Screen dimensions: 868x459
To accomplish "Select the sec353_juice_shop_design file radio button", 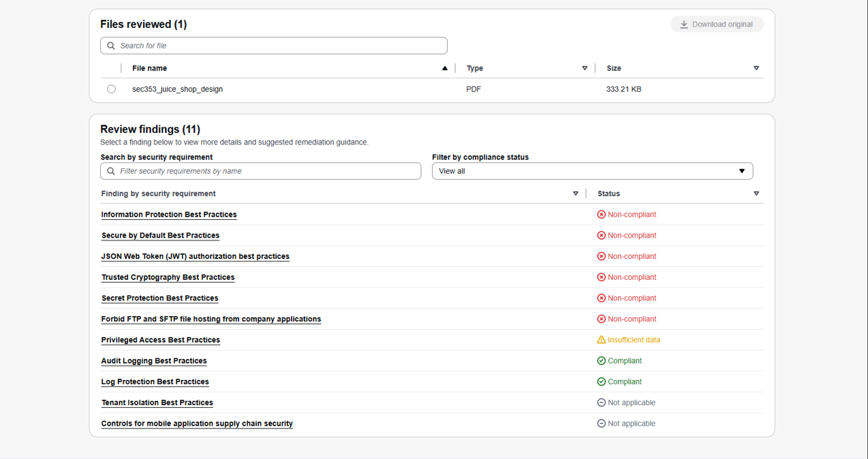I will pos(112,89).
